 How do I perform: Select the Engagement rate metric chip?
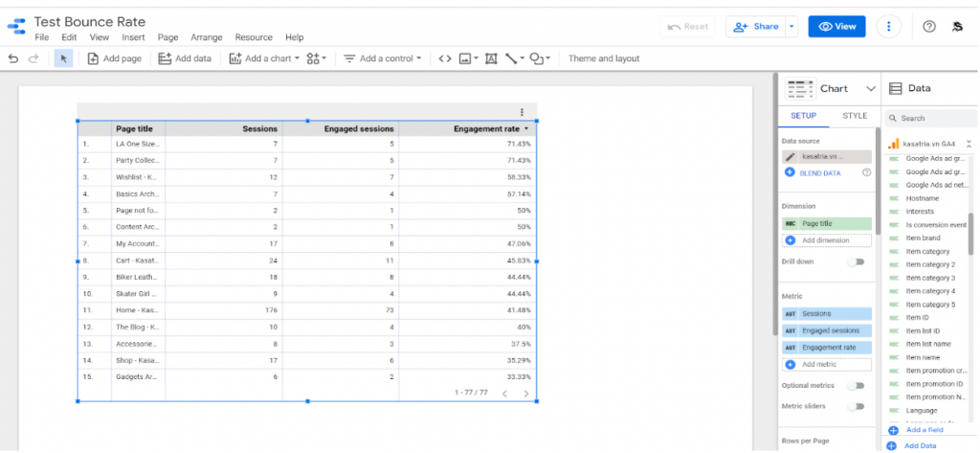[x=826, y=348]
